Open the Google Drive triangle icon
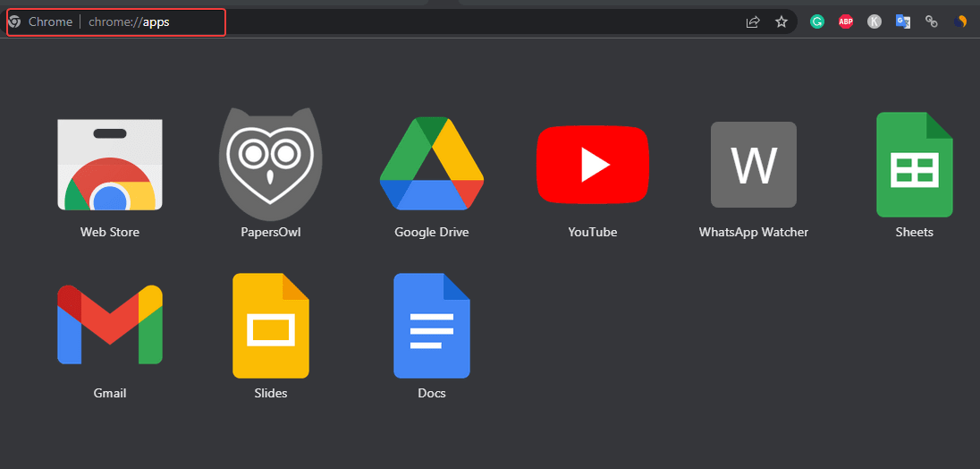Screen dimensions: 980x469 (432, 163)
